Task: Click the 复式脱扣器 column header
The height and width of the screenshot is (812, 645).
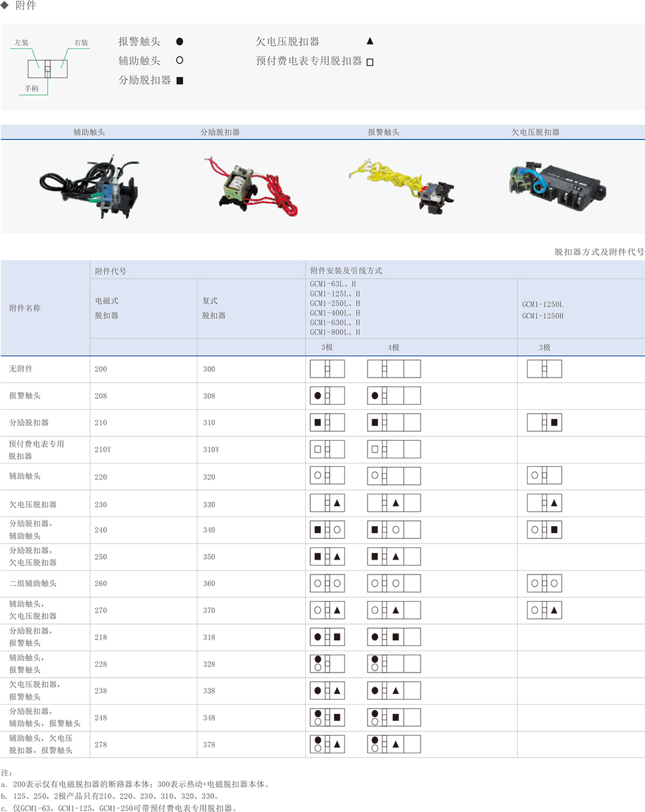Action: point(213,308)
